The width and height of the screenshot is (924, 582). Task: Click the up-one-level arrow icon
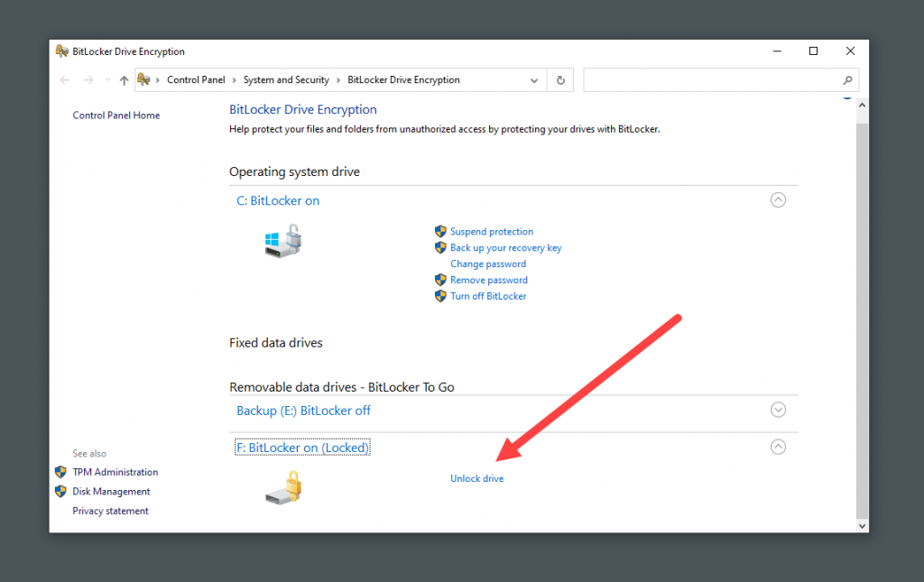pos(124,80)
